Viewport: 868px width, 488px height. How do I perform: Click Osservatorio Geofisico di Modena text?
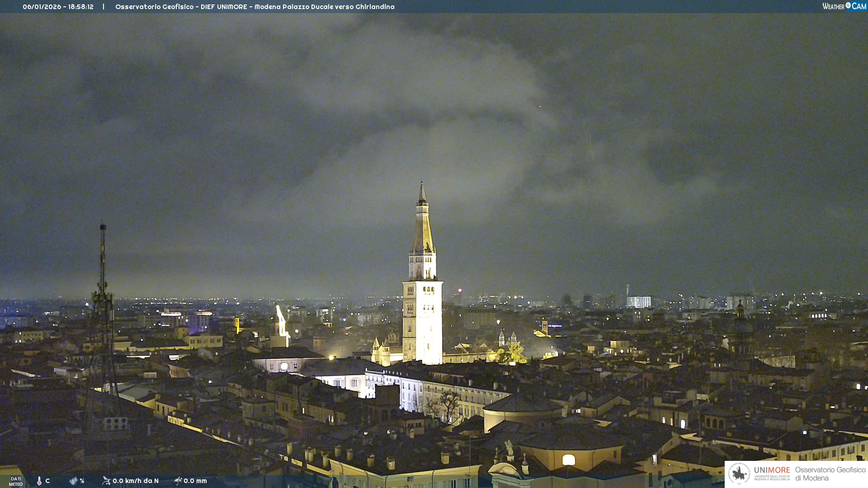830,474
